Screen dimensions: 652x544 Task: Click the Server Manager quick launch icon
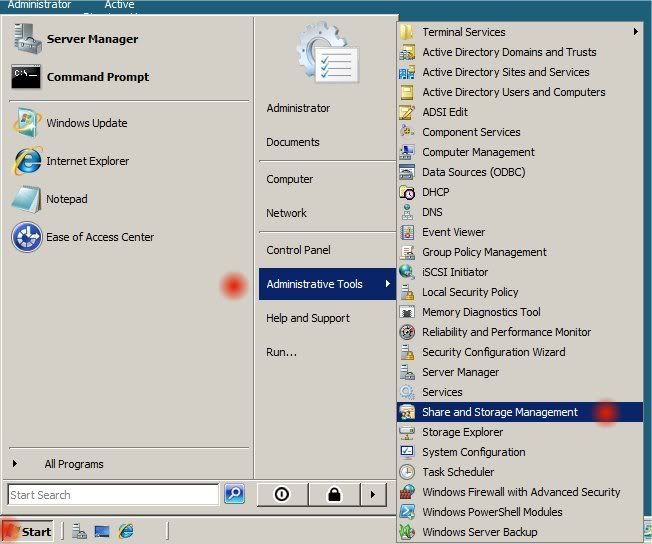coord(79,531)
